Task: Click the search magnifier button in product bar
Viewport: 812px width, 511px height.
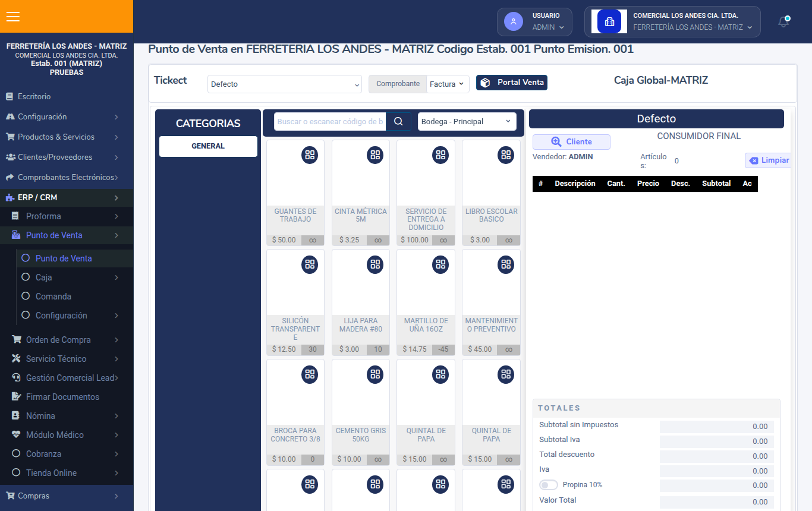Action: pos(398,121)
